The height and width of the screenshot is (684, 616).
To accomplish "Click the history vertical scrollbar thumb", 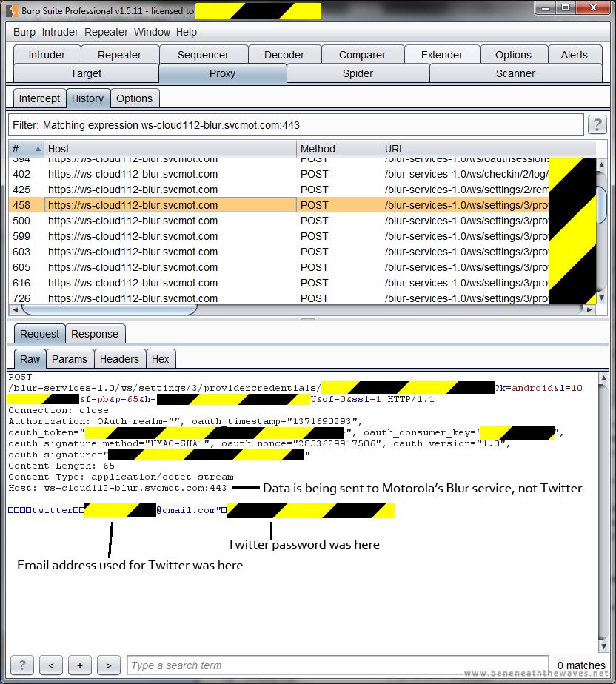I will (x=602, y=205).
